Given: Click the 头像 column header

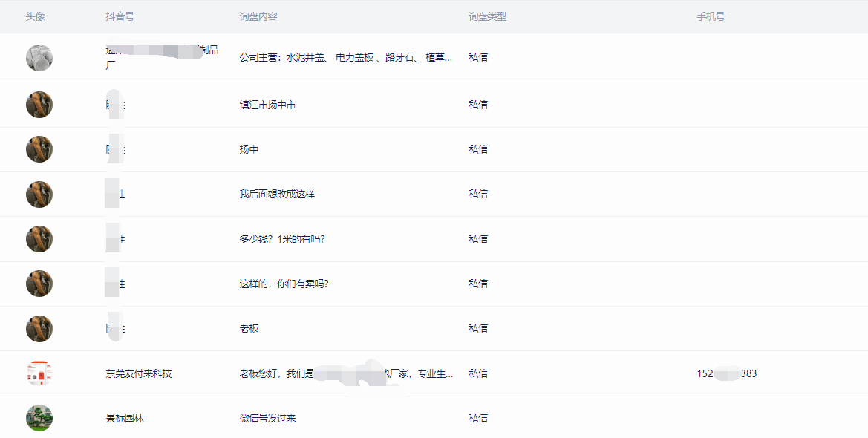Looking at the screenshot, I should (36, 16).
